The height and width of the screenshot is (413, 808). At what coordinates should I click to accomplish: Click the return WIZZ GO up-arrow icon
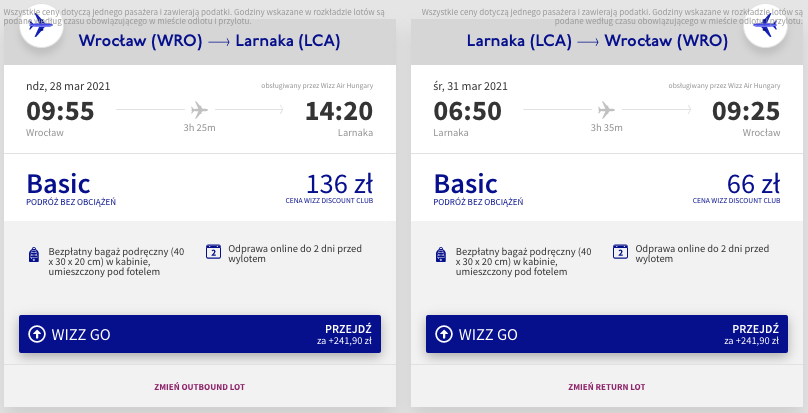pyautogui.click(x=444, y=334)
